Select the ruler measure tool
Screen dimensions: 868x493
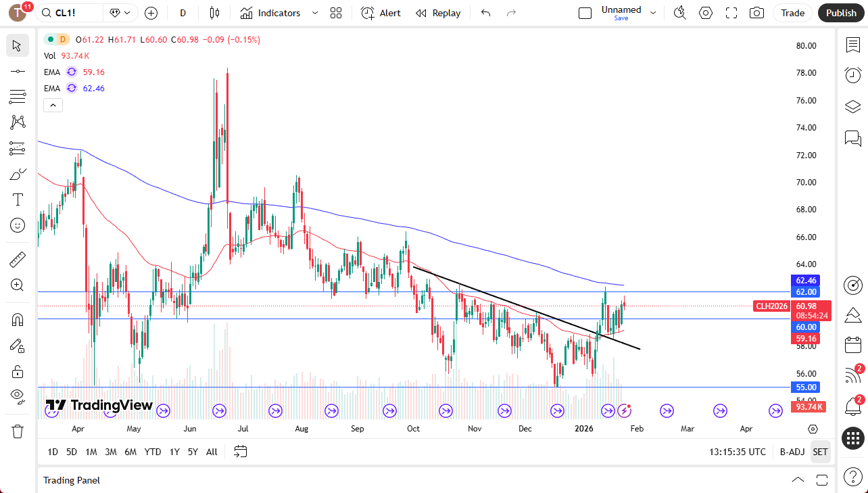tap(18, 259)
